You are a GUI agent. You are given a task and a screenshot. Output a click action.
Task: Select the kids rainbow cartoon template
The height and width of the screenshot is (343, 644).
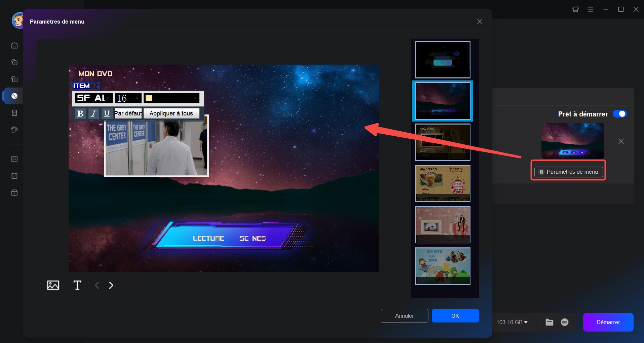443,266
